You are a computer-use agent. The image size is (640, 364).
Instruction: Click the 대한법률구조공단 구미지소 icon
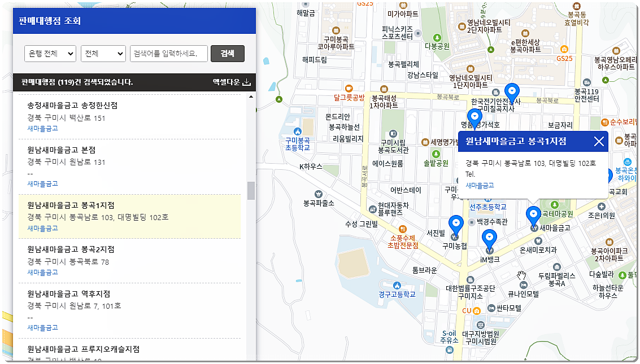click(x=470, y=280)
